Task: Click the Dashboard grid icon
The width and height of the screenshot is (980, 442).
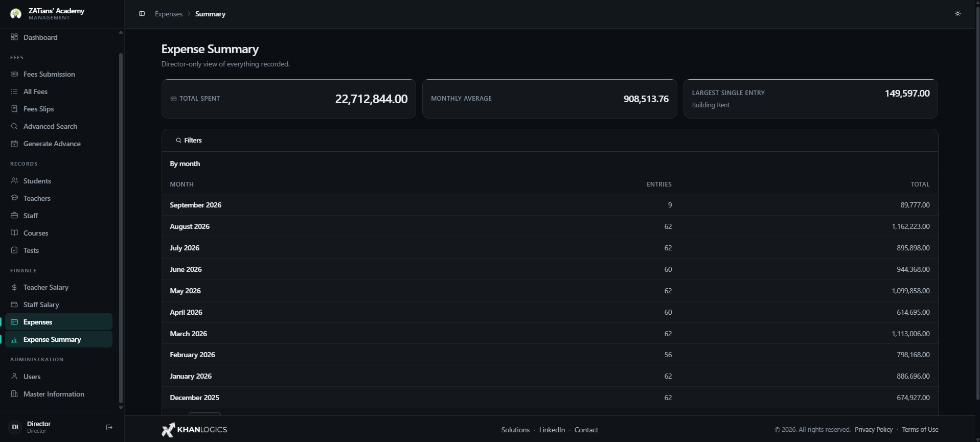Action: point(14,37)
